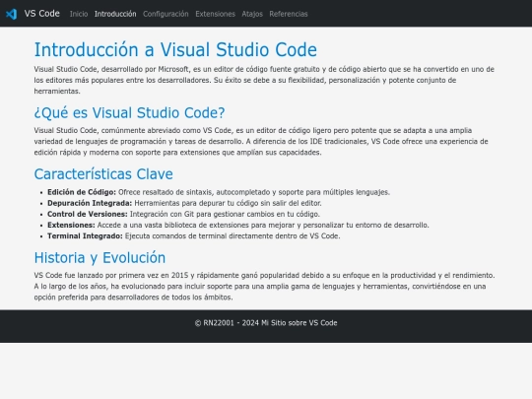Image resolution: width=532 pixels, height=399 pixels.
Task: Select the Introducción nav item
Action: point(115,14)
